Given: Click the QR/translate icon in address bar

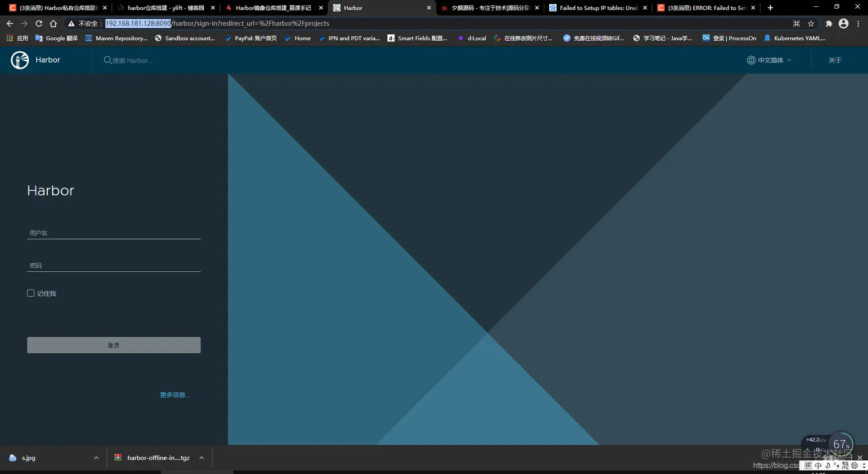Looking at the screenshot, I should coord(796,24).
